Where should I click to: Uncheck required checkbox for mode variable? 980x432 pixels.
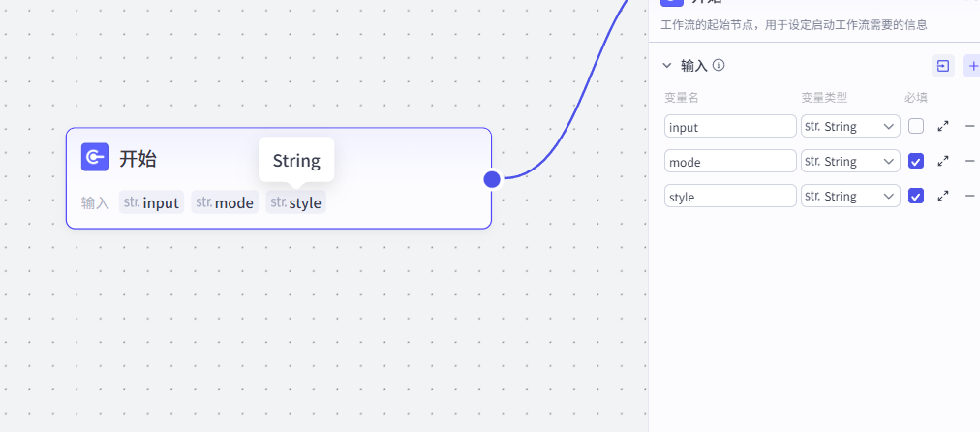click(916, 161)
